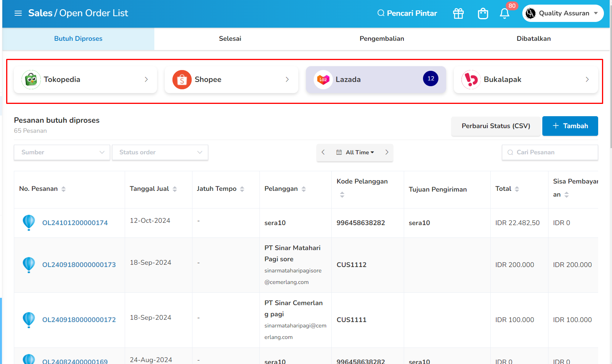Click customer name PT Sinar Matahari Pagi sore

293,254
